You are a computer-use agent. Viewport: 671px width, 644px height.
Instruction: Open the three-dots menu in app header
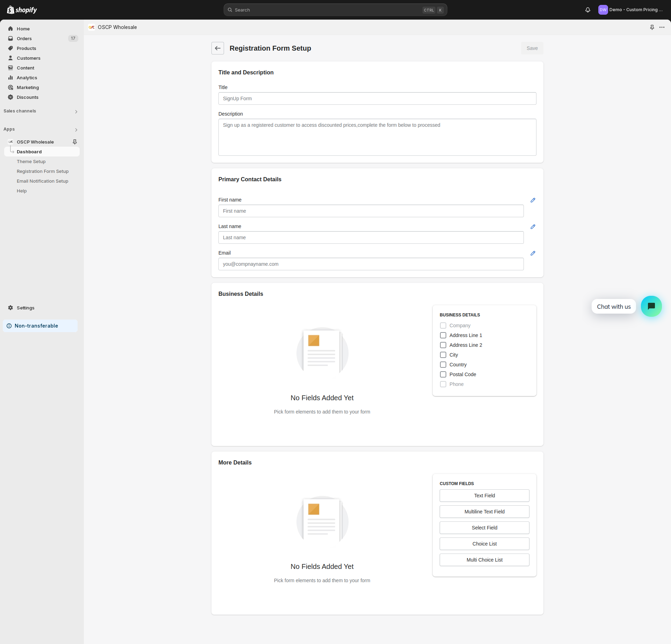(x=662, y=27)
